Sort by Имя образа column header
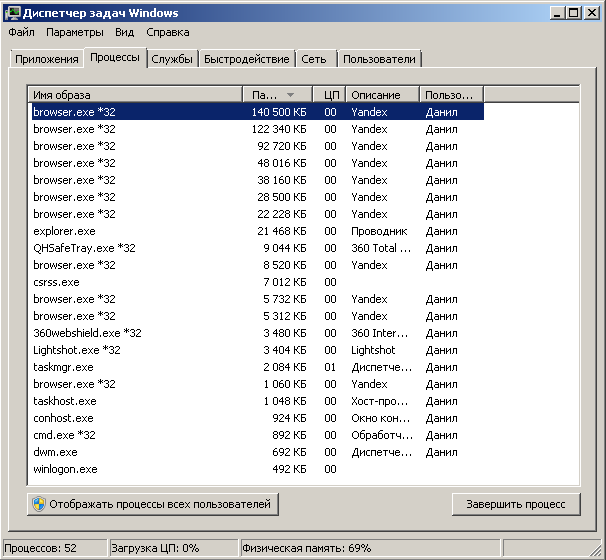The height and width of the screenshot is (560, 606). [x=135, y=95]
